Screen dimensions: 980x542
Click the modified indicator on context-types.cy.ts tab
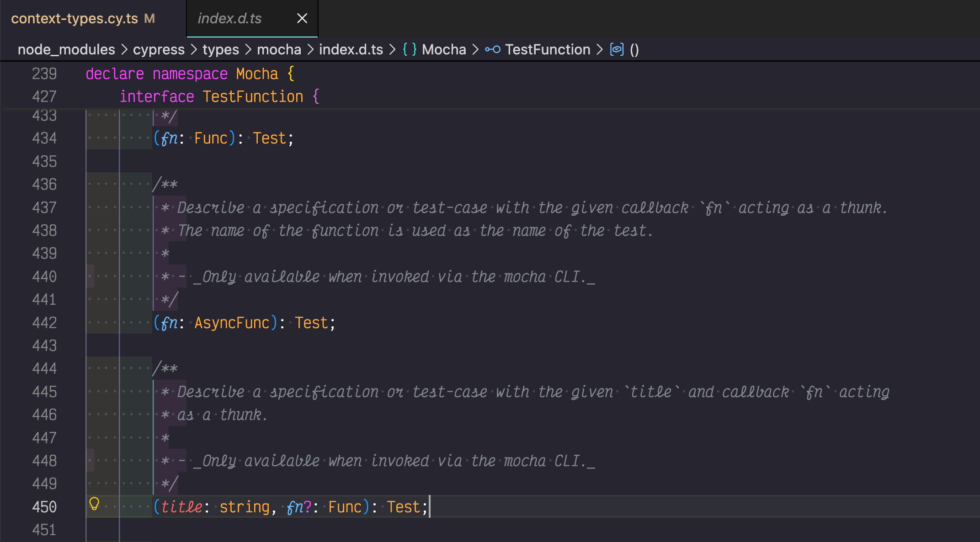[x=149, y=18]
